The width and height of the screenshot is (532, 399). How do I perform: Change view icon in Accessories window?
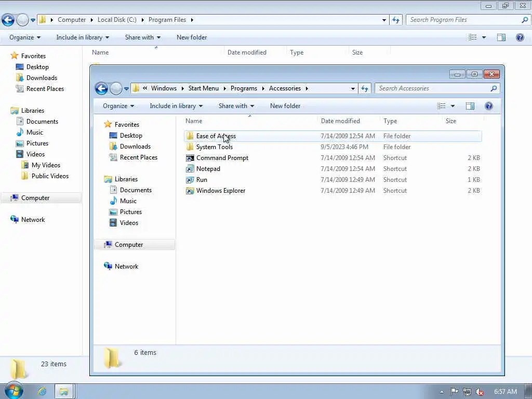[x=442, y=106]
